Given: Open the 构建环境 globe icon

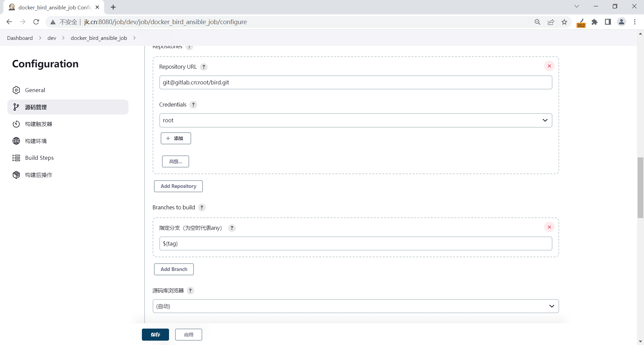Looking at the screenshot, I should (16, 141).
